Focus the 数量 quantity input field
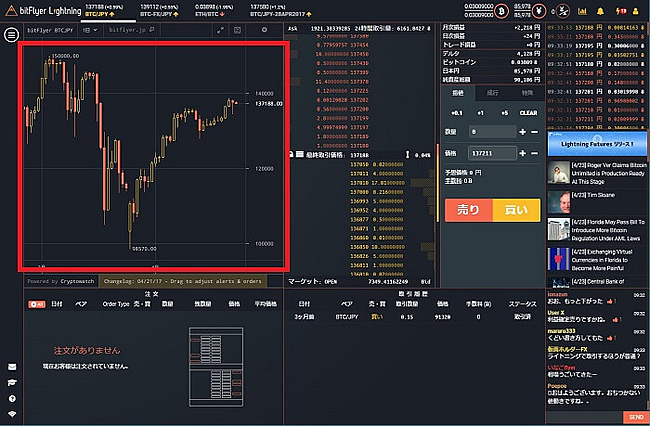 tap(492, 132)
